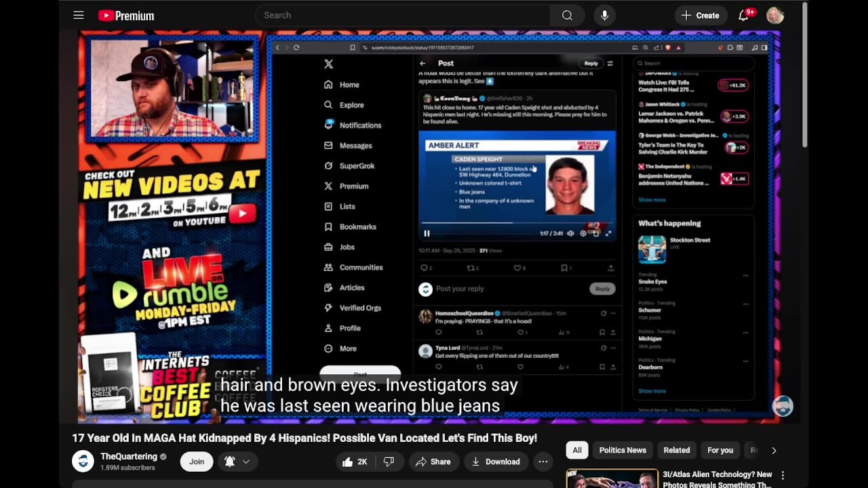Screen dimensions: 868x488
Task: Dislike the video with thumbs down
Action: click(389, 462)
